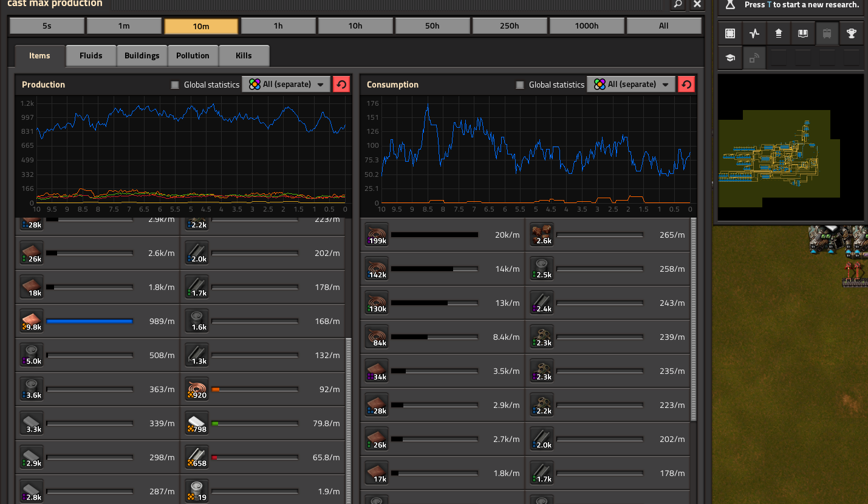Reset Production graph filter with red undo button

(x=341, y=85)
